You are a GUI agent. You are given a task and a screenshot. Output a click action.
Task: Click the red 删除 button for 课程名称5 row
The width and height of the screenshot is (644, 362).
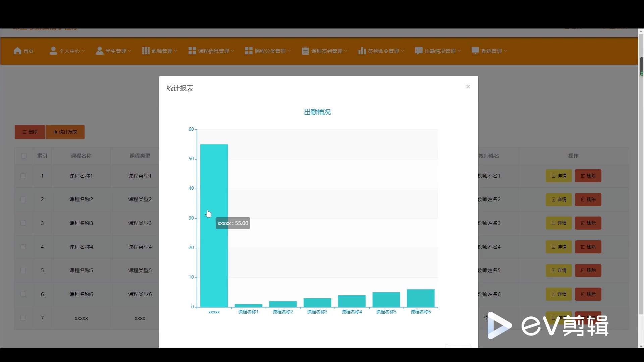click(x=588, y=270)
